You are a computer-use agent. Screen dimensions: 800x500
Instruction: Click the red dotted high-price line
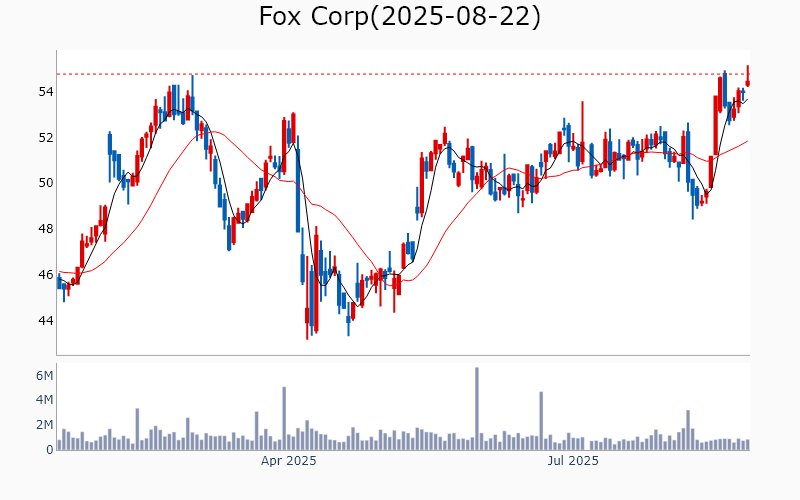[400, 74]
